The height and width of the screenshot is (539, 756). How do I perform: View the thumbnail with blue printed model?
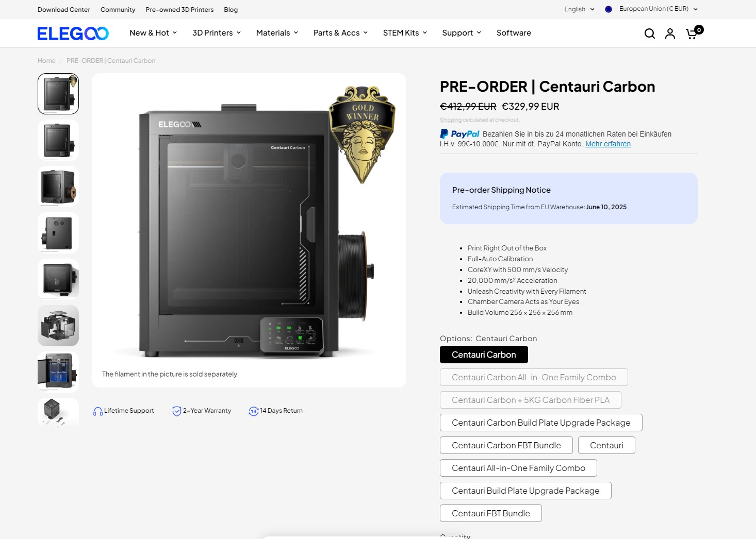click(x=58, y=372)
